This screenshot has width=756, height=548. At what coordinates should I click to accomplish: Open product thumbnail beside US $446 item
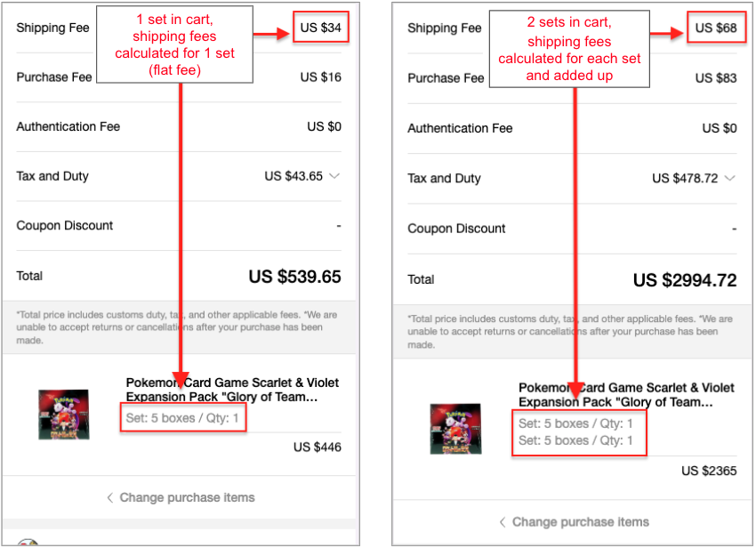(63, 415)
